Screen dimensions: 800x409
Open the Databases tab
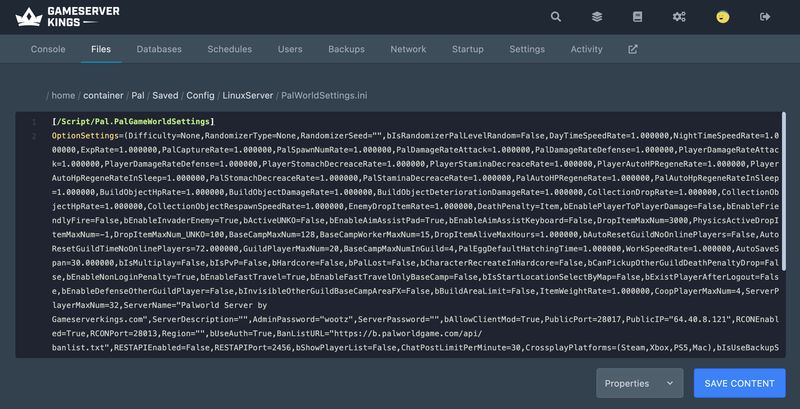[x=159, y=49]
